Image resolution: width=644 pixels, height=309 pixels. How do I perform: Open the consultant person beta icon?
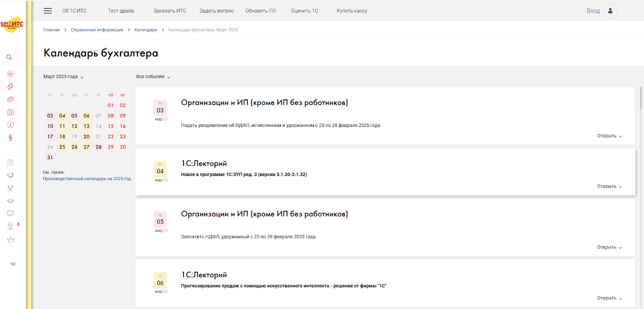(x=11, y=226)
